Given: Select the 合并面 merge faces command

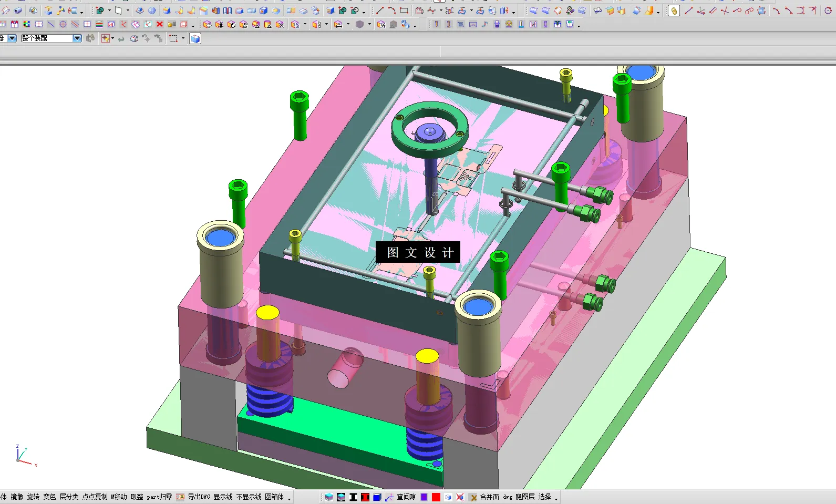Looking at the screenshot, I should (x=489, y=497).
